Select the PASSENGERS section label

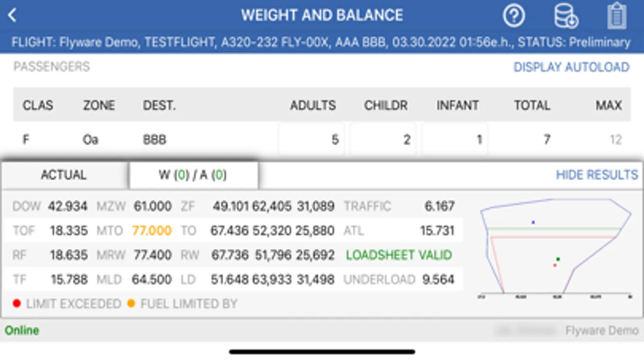click(x=52, y=66)
